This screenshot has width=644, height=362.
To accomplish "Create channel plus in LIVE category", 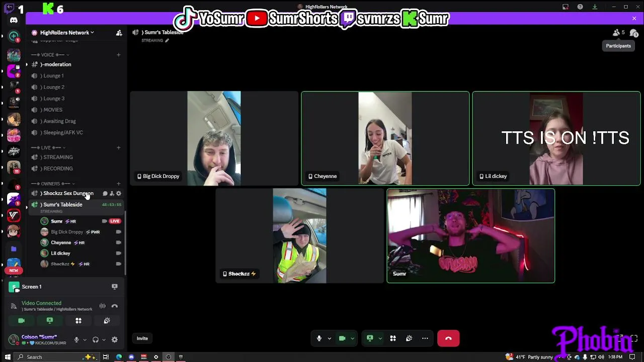I will coord(119,148).
